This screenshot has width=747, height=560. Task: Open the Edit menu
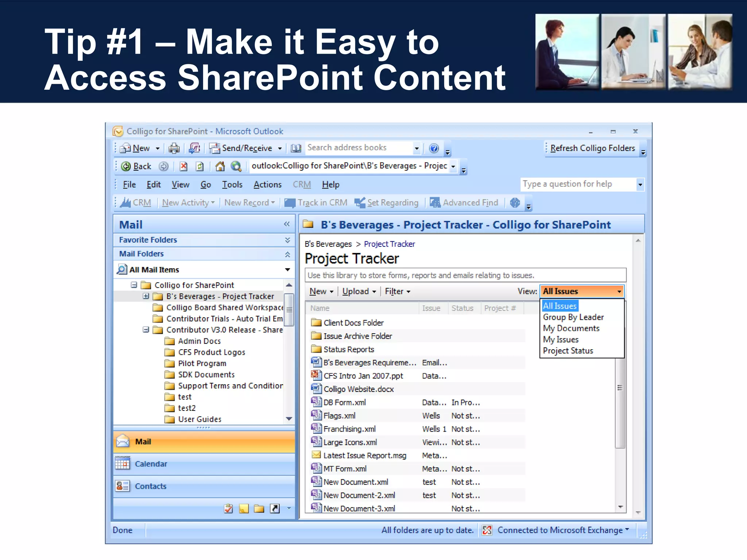[x=154, y=185]
